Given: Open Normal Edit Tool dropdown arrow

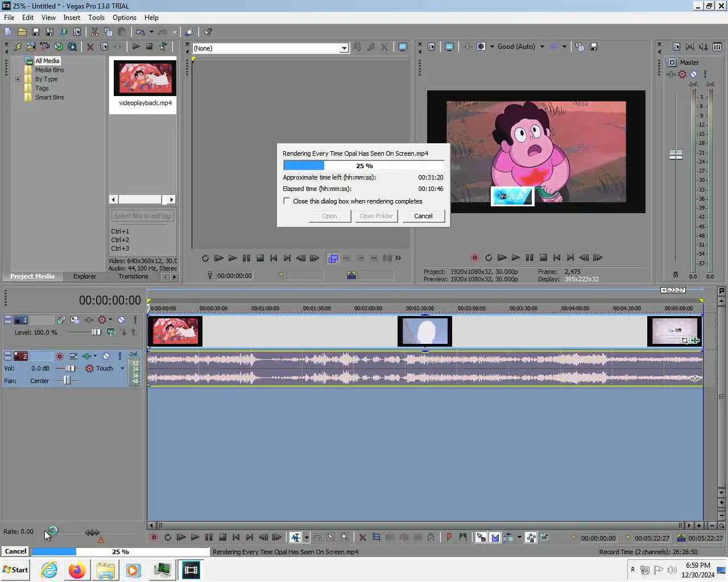Looking at the screenshot, I should 307,537.
